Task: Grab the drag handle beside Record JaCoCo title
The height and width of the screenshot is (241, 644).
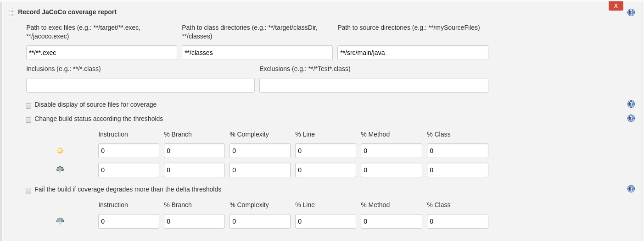Action: 11,12
